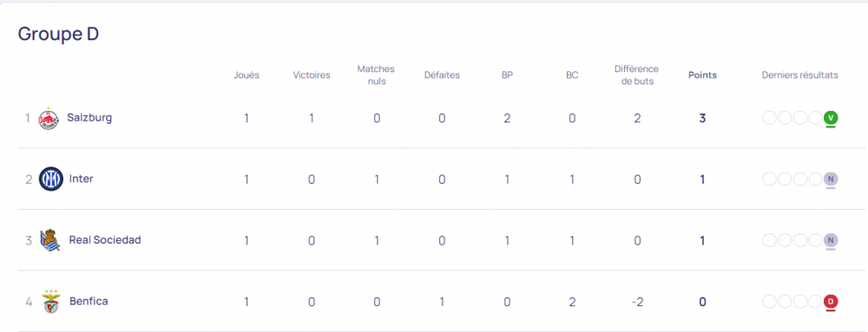Click the Real Sociedad club crest
This screenshot has width=868, height=332.
click(49, 240)
